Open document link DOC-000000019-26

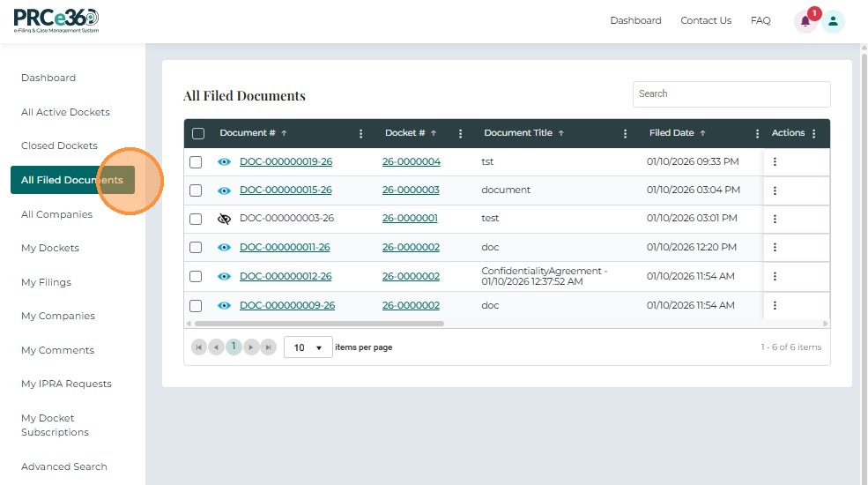click(x=286, y=161)
